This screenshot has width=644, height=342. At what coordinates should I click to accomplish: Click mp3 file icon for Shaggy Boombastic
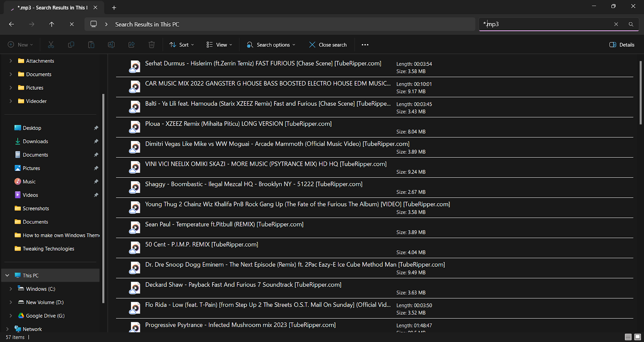pos(134,187)
